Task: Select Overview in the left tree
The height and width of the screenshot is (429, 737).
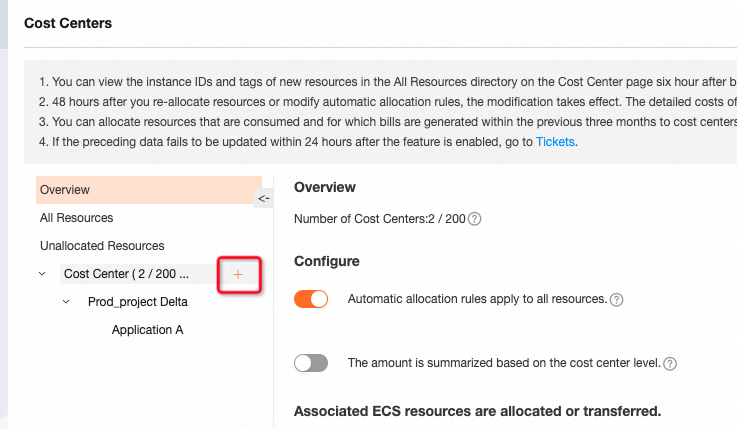Action: click(65, 190)
